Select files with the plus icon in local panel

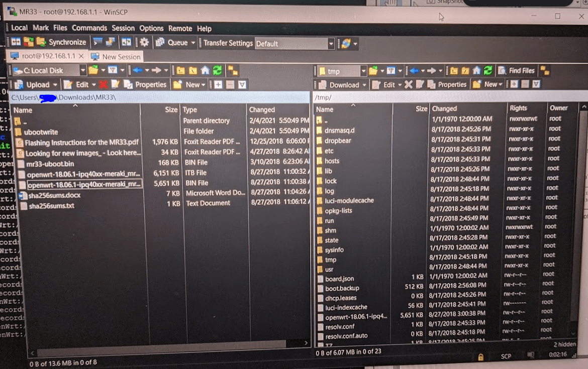218,84
